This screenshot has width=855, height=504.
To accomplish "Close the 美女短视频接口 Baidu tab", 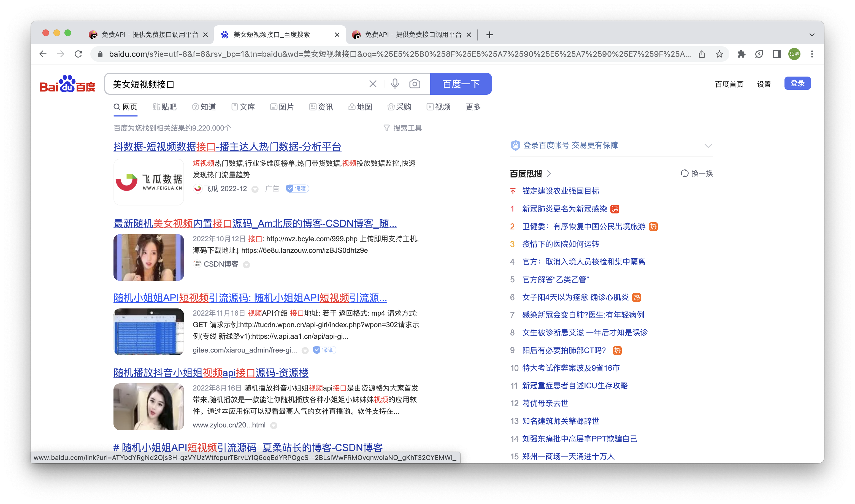I will click(x=337, y=35).
